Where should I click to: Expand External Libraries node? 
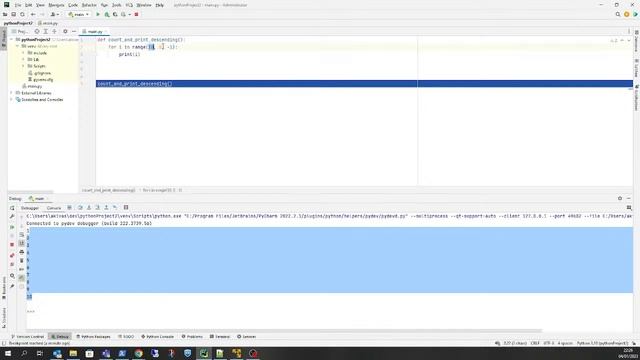click(12, 93)
